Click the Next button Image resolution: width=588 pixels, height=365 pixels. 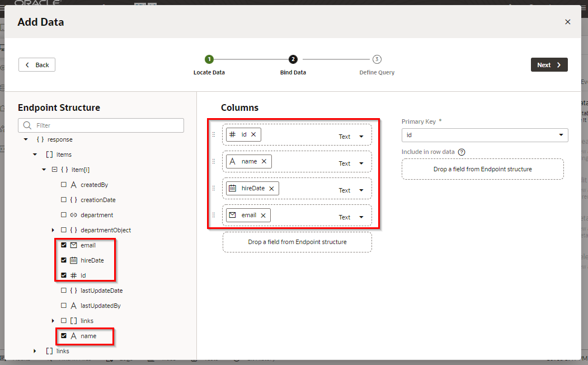click(549, 65)
